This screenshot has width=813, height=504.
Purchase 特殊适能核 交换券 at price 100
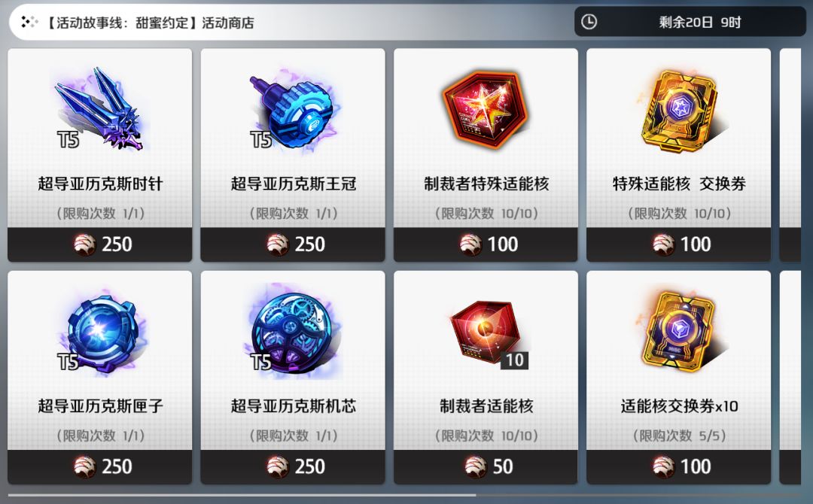point(679,244)
